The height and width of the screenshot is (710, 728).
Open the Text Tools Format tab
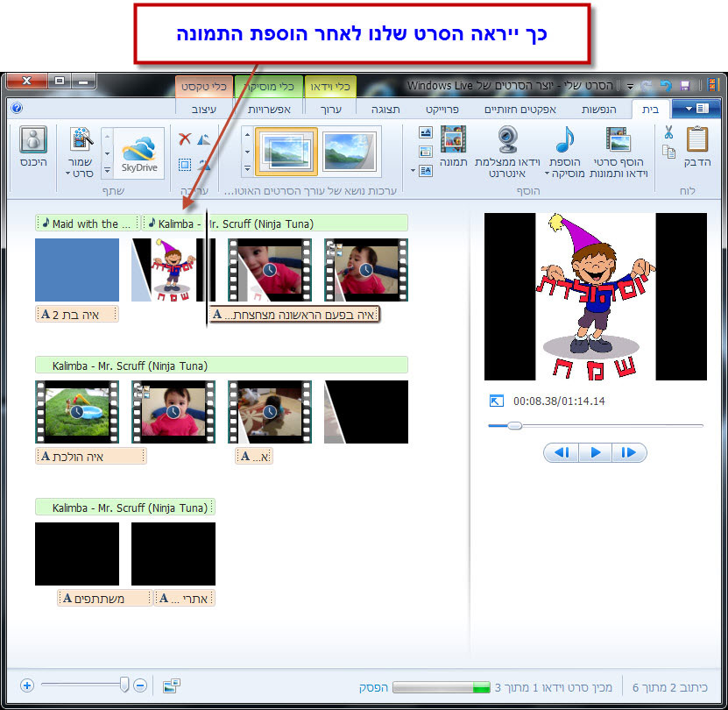[x=204, y=110]
